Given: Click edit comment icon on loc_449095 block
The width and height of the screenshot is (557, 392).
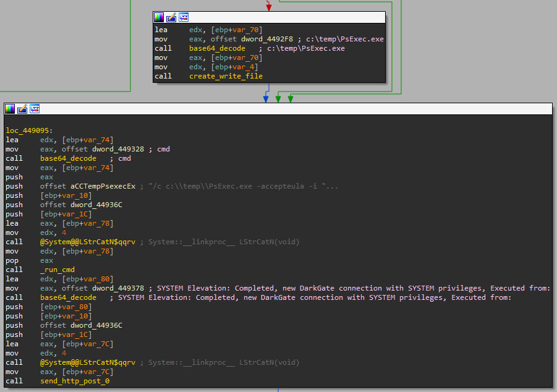Looking at the screenshot, I should point(22,109).
